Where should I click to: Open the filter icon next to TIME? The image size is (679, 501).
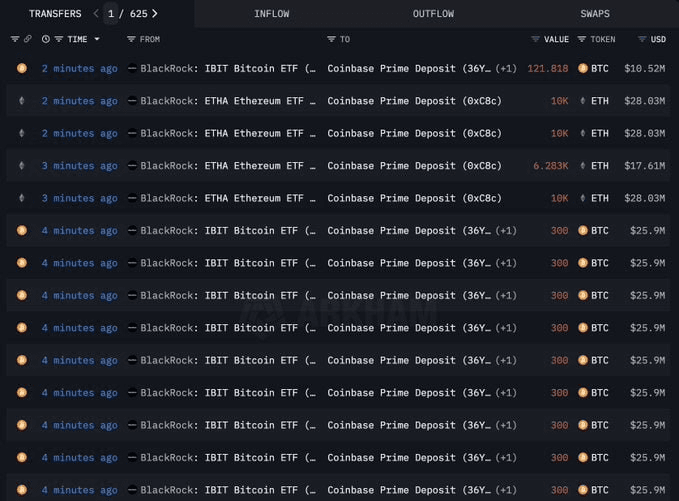(59, 39)
